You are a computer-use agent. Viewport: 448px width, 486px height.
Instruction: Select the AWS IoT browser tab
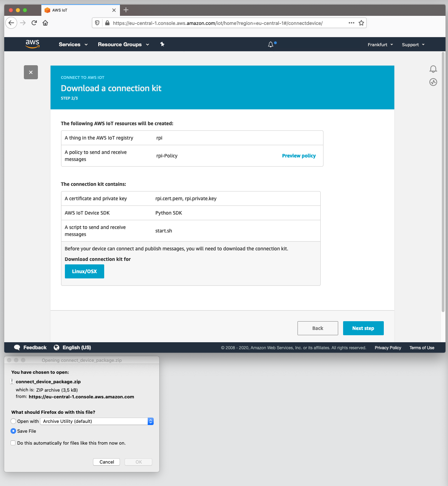coord(80,10)
